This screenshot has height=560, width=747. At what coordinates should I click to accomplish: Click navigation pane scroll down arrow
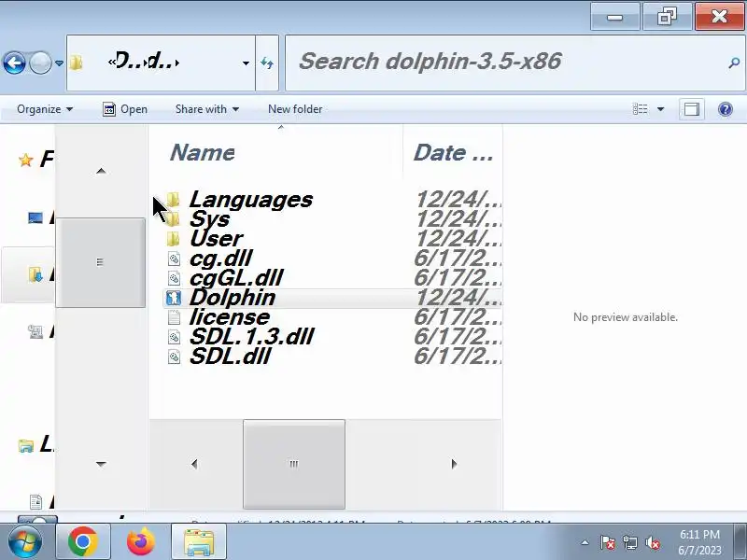pyautogui.click(x=101, y=464)
